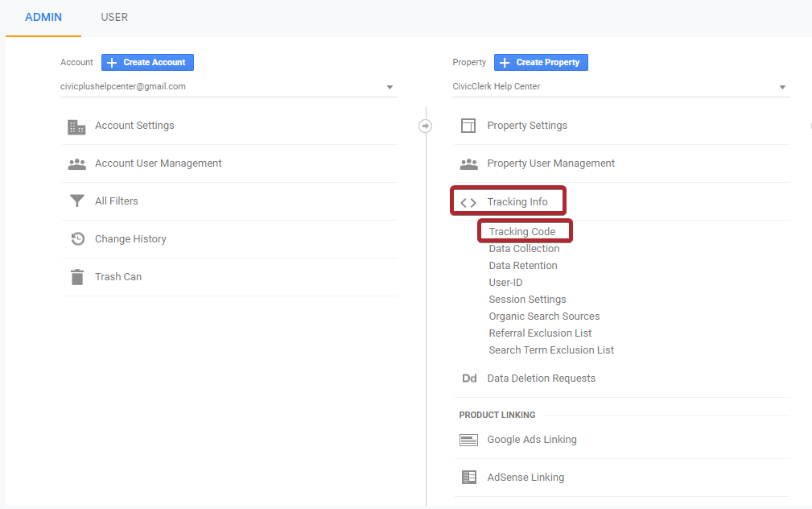Click the Dd Data Deletion Requests icon

469,379
